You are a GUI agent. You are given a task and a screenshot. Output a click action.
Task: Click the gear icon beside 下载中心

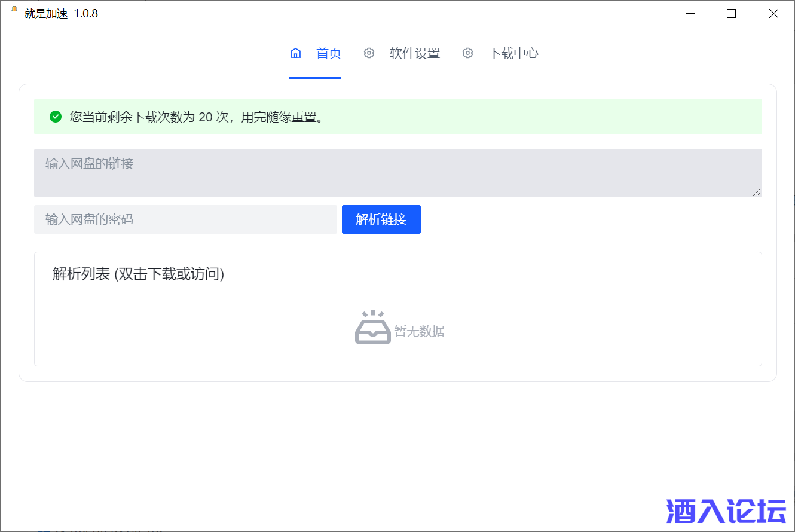click(467, 53)
